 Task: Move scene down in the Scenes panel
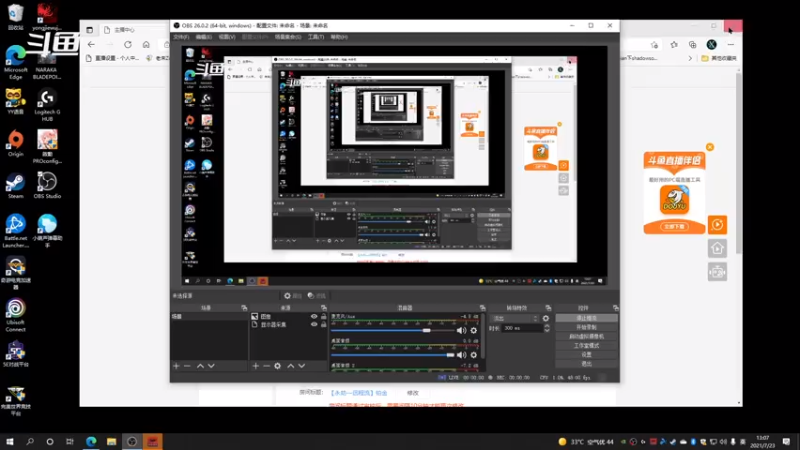coord(211,366)
